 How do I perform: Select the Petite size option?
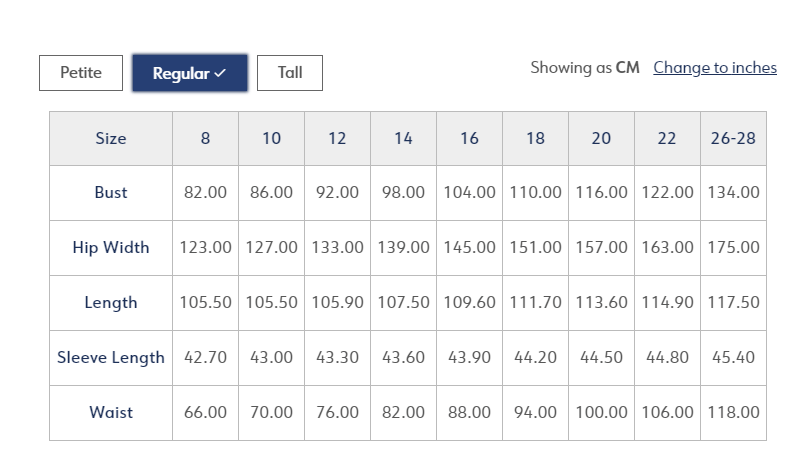pyautogui.click(x=81, y=73)
